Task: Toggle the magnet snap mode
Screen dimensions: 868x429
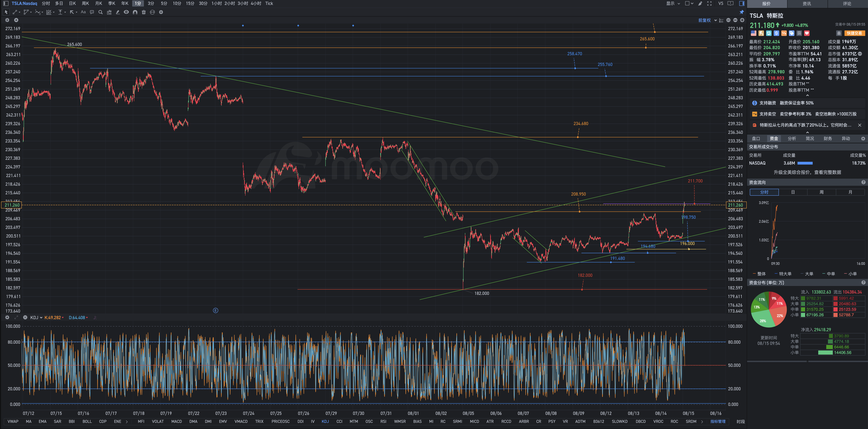Action: point(135,12)
